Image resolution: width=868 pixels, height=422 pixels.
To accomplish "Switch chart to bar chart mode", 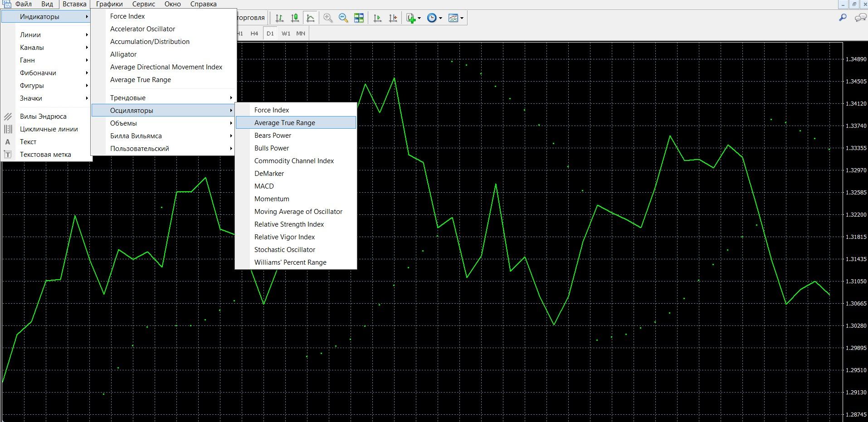I will click(x=279, y=18).
